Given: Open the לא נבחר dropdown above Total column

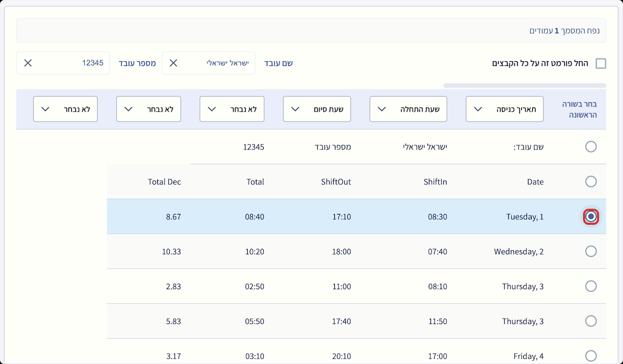Looking at the screenshot, I should (232, 109).
